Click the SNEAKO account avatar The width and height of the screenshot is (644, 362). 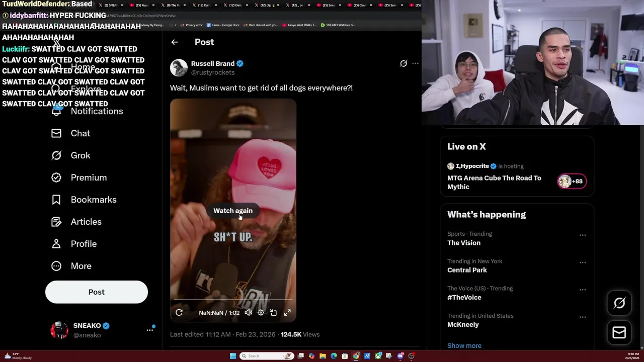[x=59, y=330]
